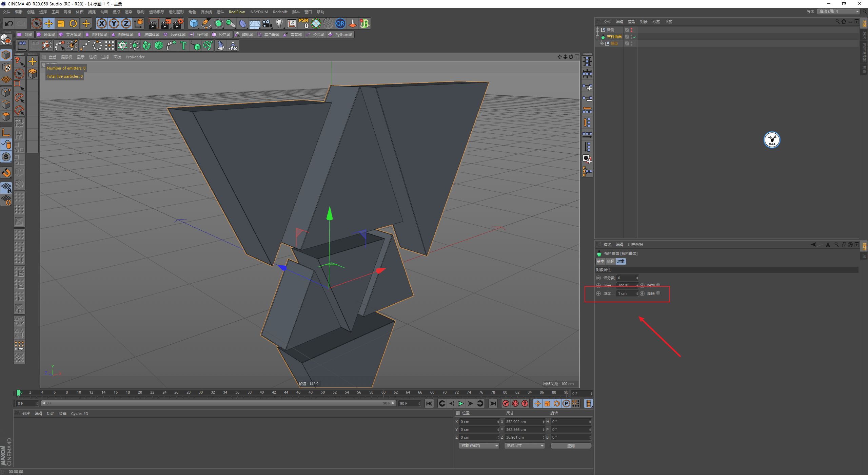This screenshot has height=475, width=868.
Task: Click the MoText T icon
Action: (x=183, y=45)
